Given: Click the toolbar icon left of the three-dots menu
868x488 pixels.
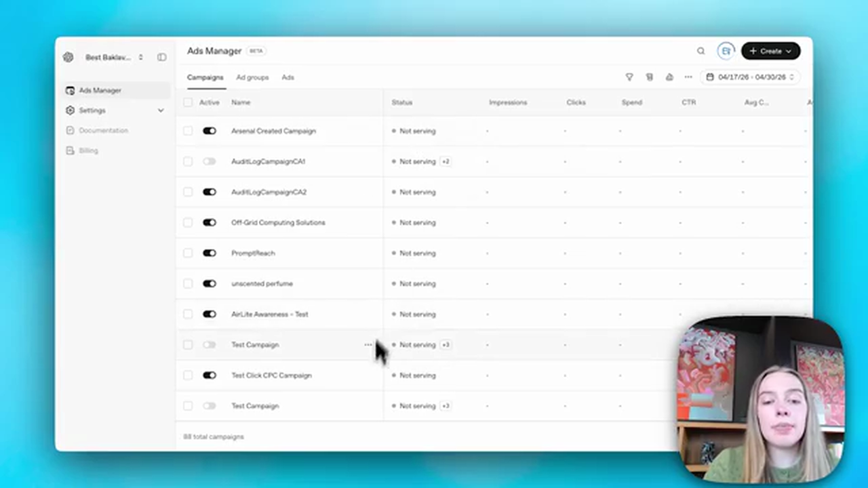Looking at the screenshot, I should coord(669,77).
